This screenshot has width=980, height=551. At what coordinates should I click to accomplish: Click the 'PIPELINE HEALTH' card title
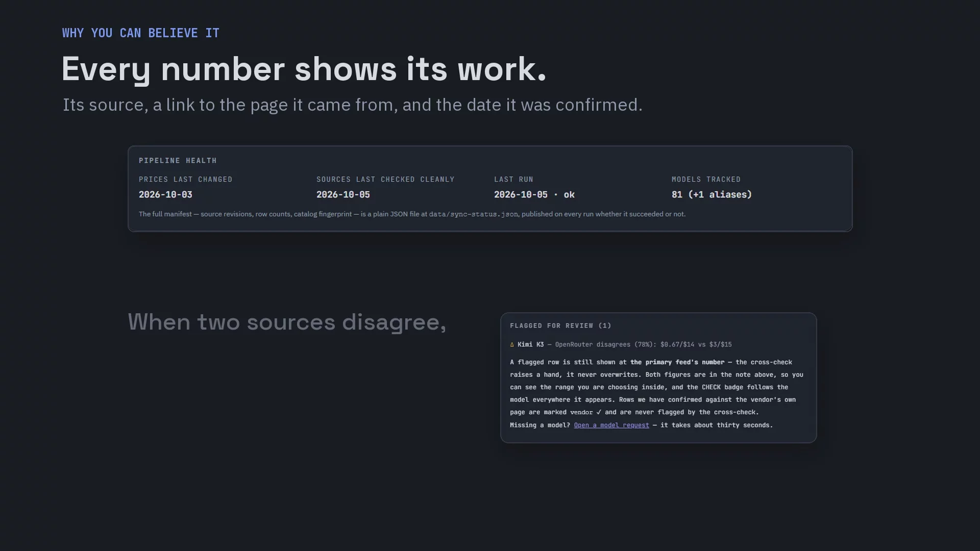178,161
